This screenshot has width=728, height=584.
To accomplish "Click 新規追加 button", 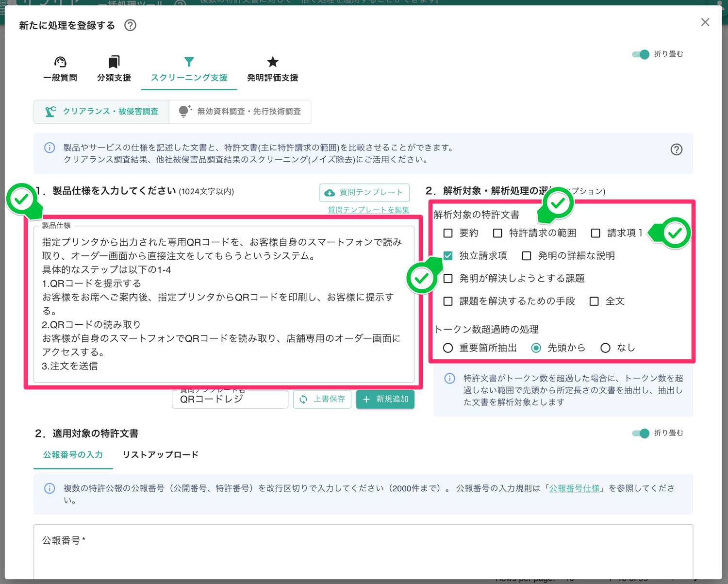I will [385, 399].
